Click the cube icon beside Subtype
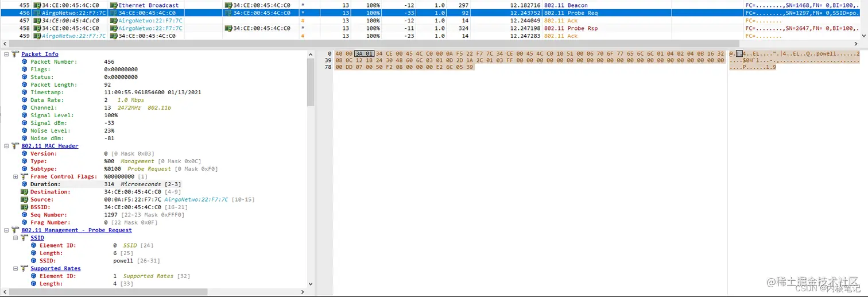868x297 pixels. 25,169
